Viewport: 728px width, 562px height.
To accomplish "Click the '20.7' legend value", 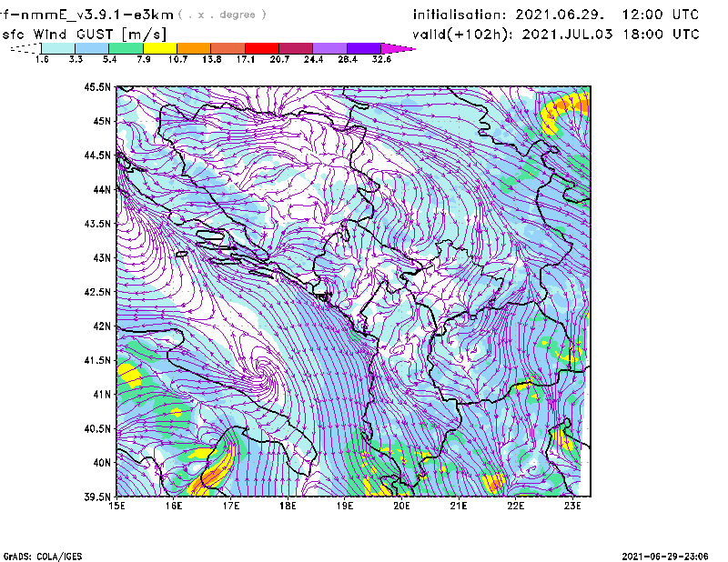I will click(279, 59).
